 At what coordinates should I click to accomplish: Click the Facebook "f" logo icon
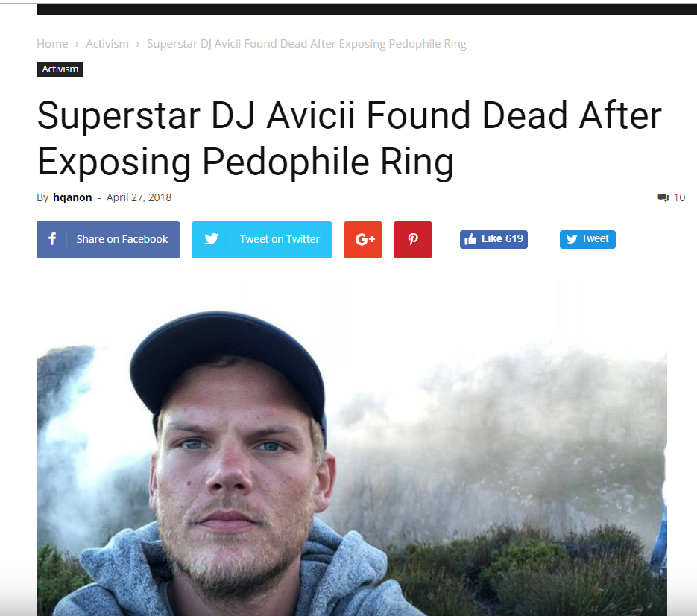(x=52, y=239)
